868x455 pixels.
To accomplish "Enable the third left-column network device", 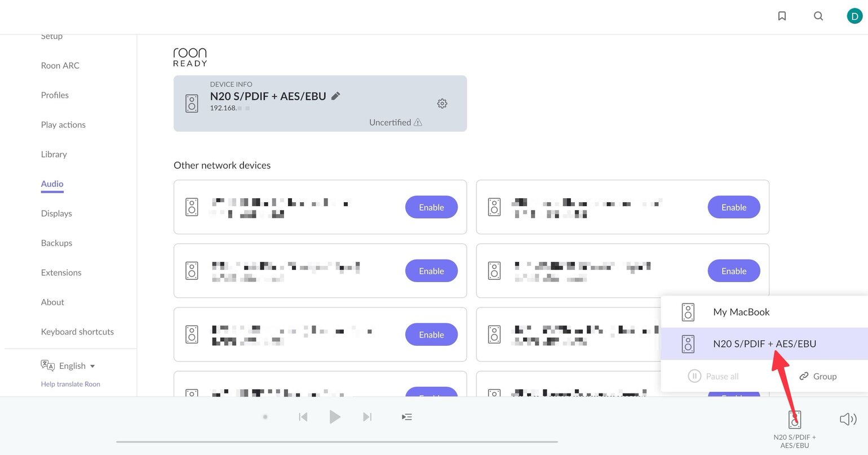I will (x=431, y=334).
